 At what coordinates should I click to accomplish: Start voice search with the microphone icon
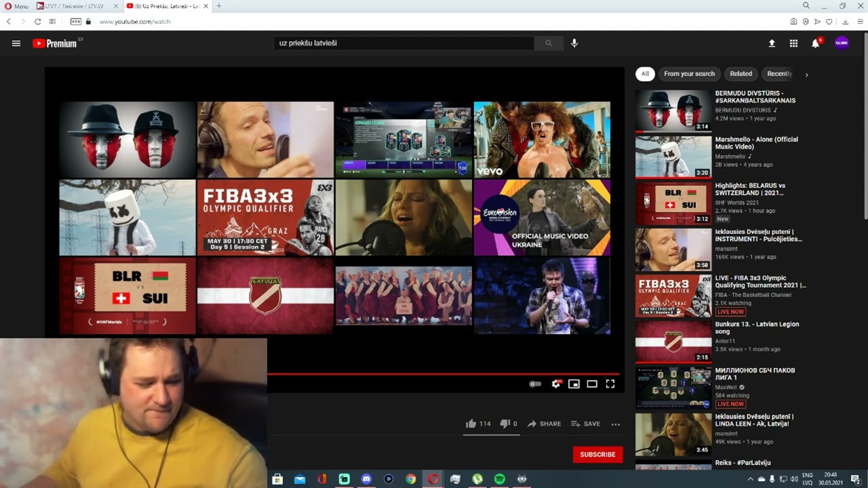(x=574, y=43)
